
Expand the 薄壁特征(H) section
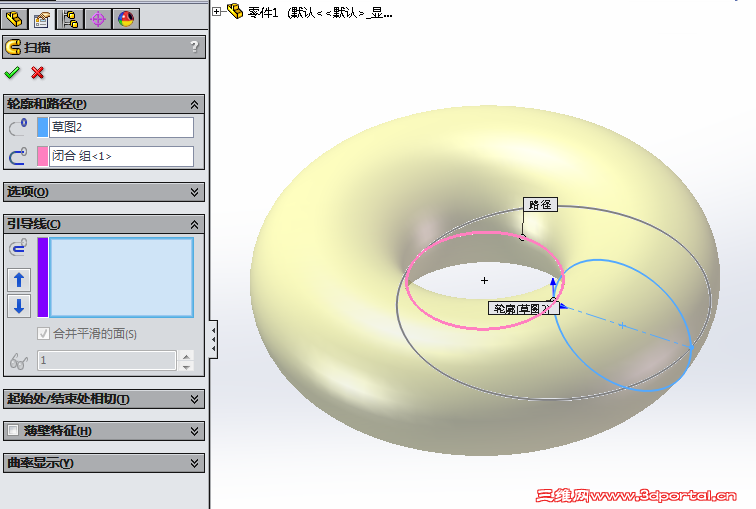click(x=194, y=431)
